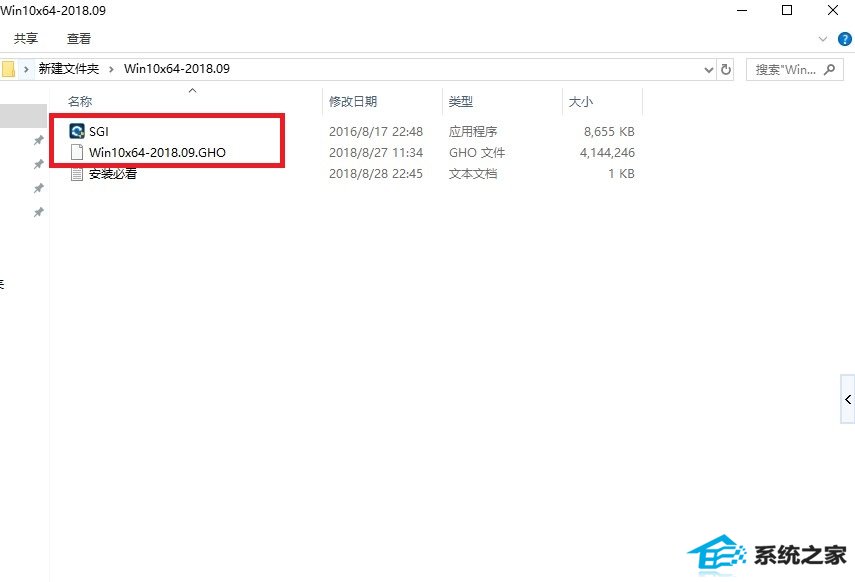Sort by 类型 column header
855x582 pixels.
tap(461, 101)
